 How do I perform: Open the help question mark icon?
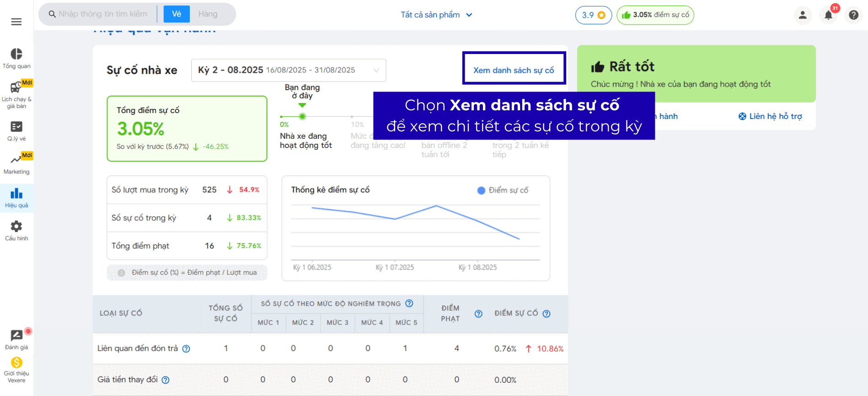853,15
